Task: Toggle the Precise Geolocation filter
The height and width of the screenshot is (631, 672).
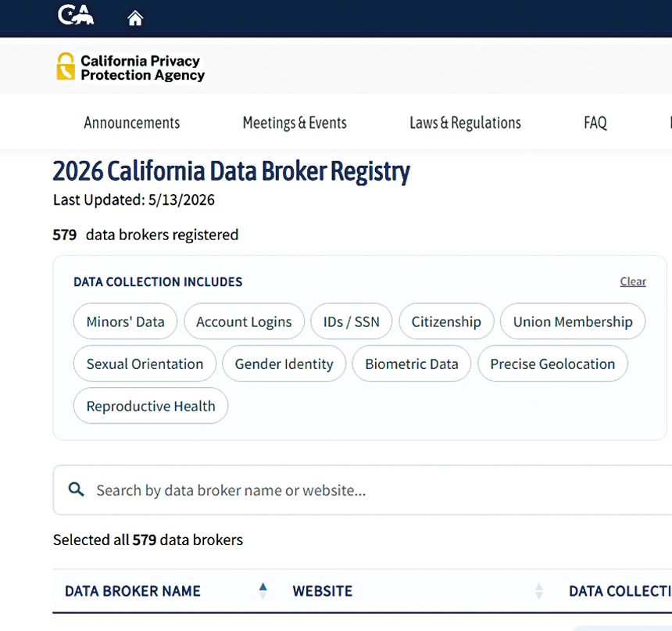Action: [x=553, y=364]
